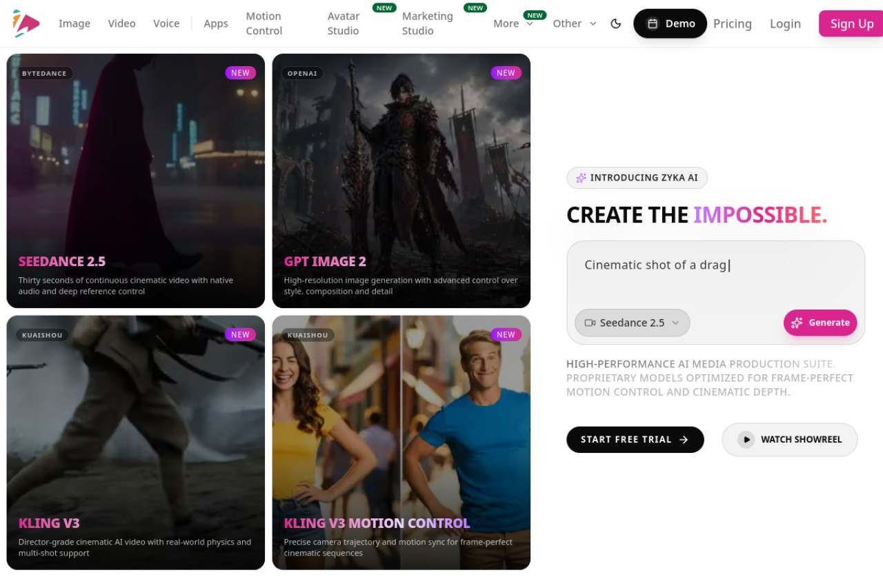Open Avatar Studio from the navigation

(x=344, y=23)
